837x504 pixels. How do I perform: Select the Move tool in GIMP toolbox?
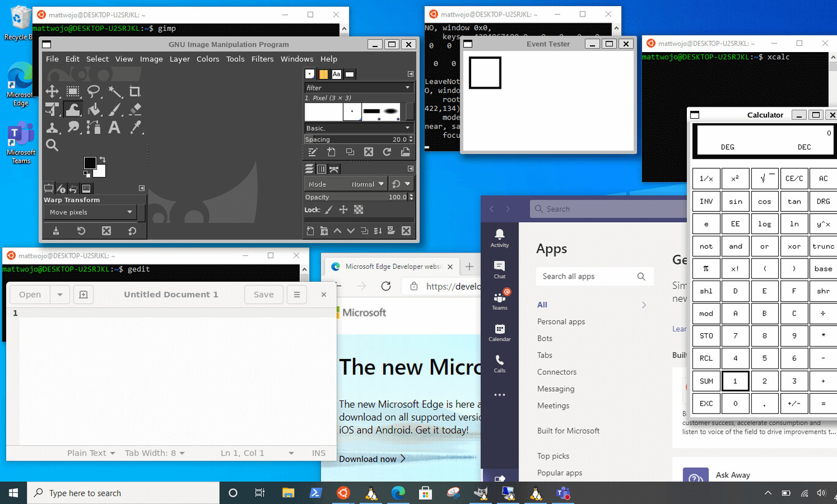pos(53,91)
